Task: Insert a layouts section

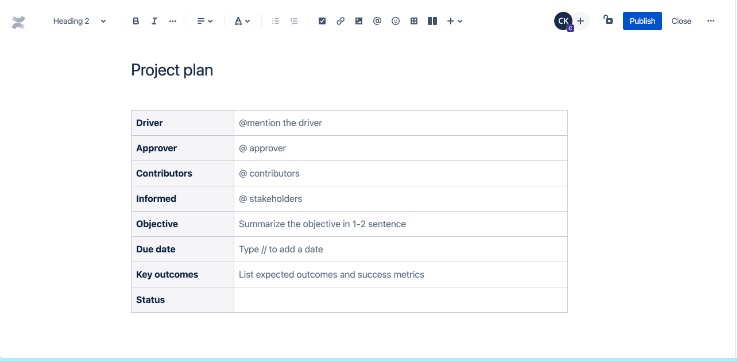Action: (x=432, y=21)
